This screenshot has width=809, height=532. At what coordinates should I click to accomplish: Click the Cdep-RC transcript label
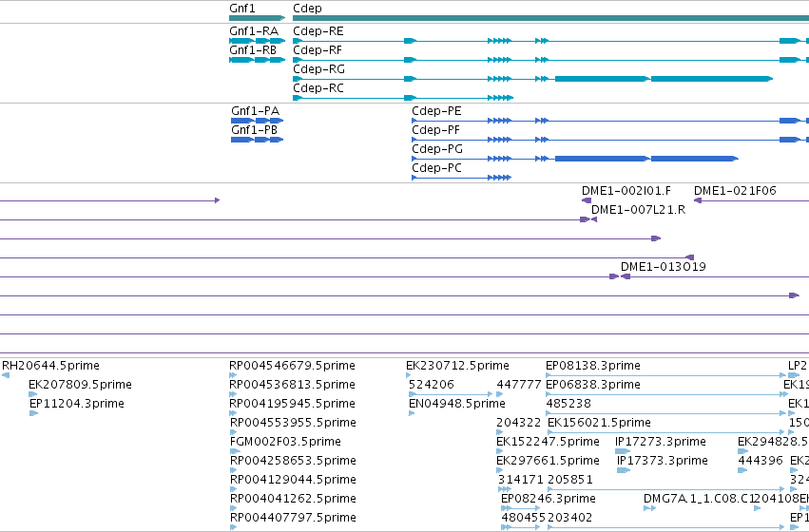tap(318, 88)
